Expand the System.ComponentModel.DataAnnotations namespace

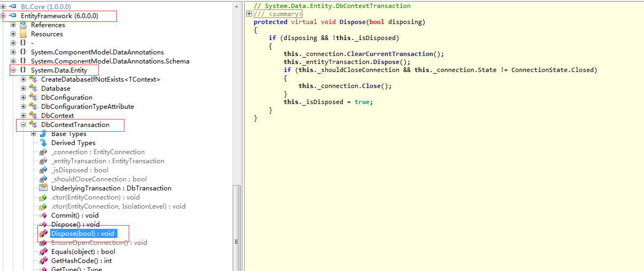click(x=13, y=52)
